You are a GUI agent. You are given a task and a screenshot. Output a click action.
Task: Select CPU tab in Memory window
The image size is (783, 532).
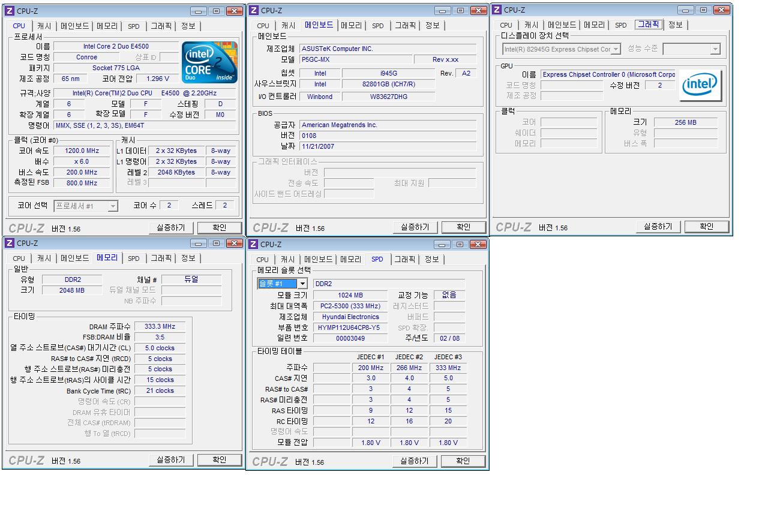(19, 259)
